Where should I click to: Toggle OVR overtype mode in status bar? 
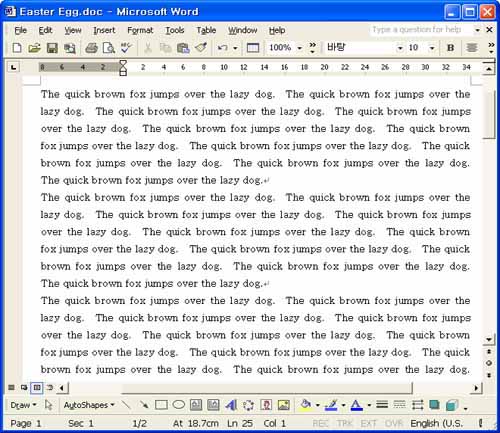tap(394, 423)
